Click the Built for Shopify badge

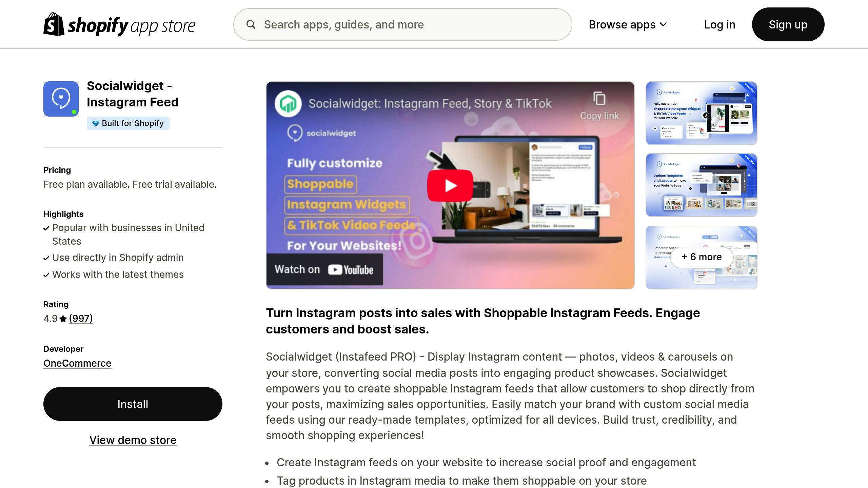pyautogui.click(x=128, y=123)
